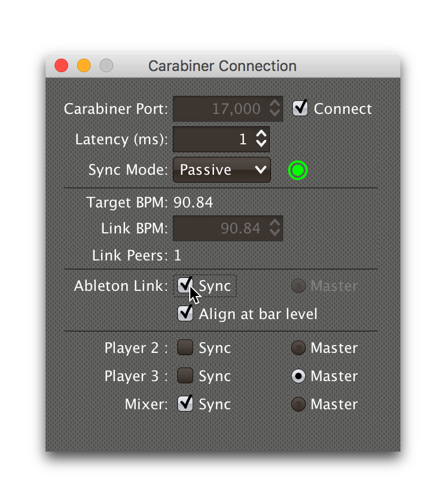
Task: Click the green Carabiner connection status indicator
Action: [x=297, y=170]
